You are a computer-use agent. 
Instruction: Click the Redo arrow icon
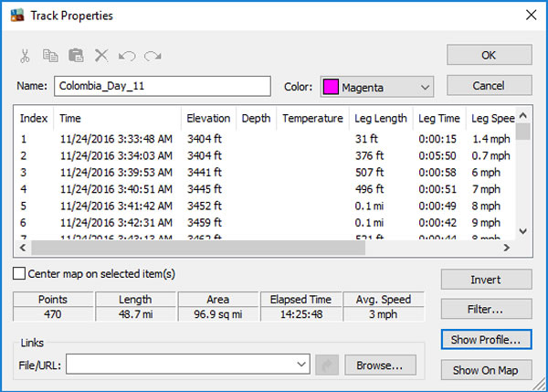click(153, 56)
